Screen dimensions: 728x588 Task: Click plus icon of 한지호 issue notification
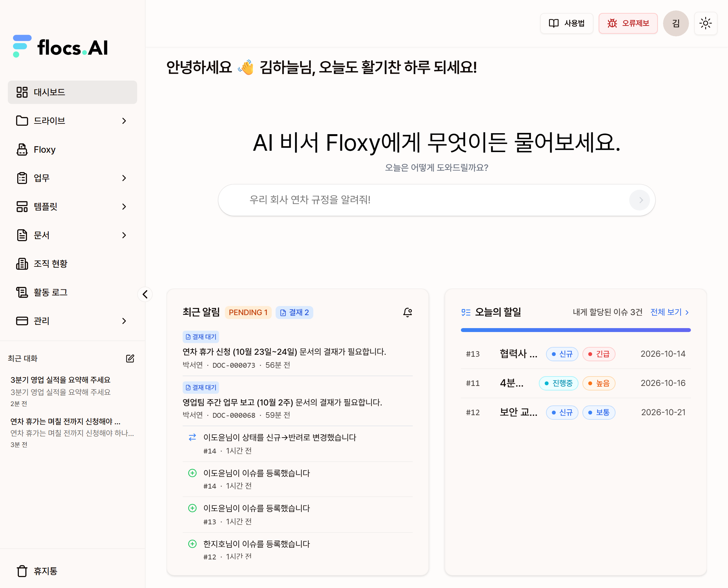(192, 544)
